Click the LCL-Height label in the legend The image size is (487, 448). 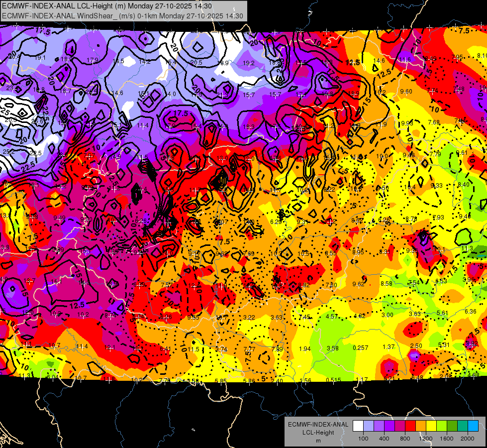[318, 433]
